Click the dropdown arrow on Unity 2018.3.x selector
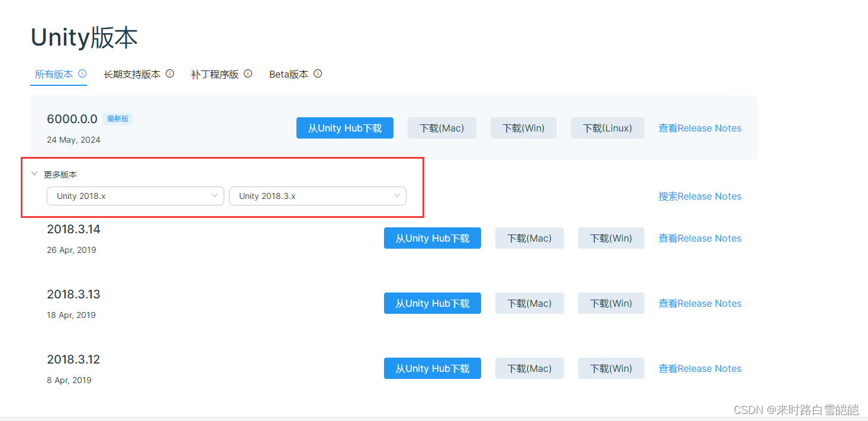 point(396,196)
